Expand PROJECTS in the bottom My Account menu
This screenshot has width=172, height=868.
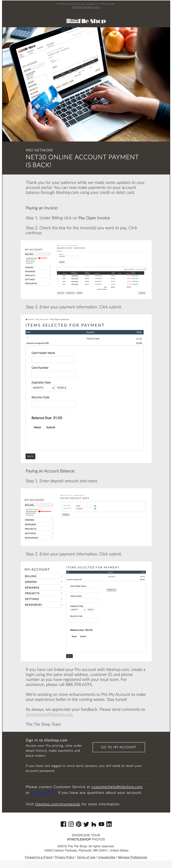coord(43,593)
